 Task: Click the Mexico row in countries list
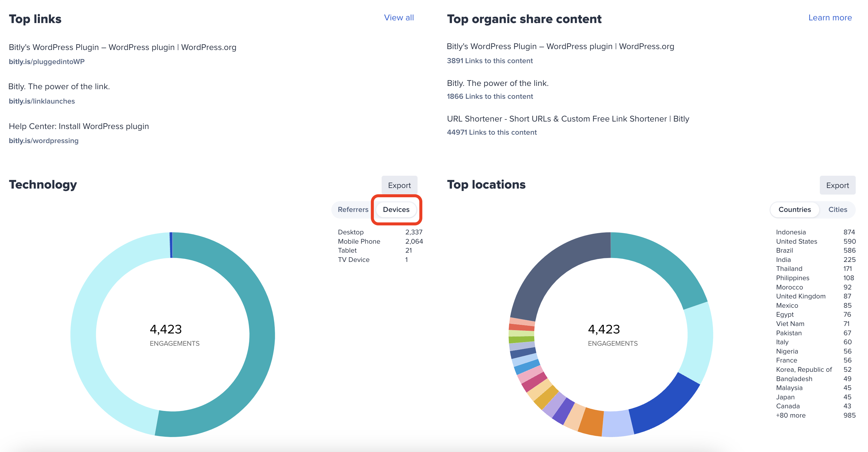[x=814, y=305]
